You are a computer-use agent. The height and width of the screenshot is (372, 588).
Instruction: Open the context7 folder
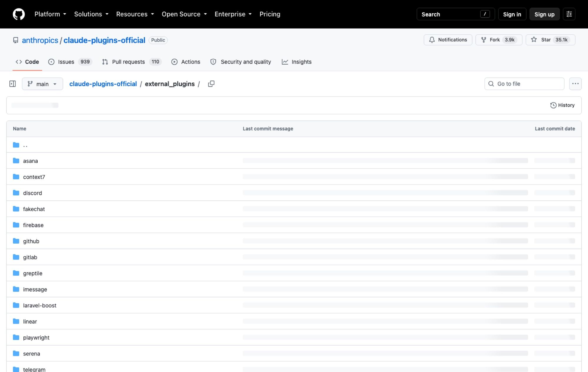click(x=34, y=177)
